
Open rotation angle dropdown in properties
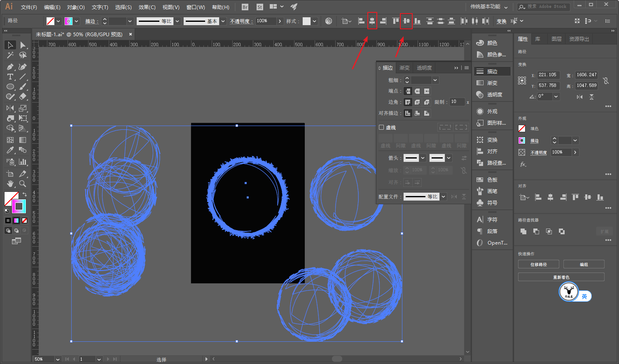[556, 96]
